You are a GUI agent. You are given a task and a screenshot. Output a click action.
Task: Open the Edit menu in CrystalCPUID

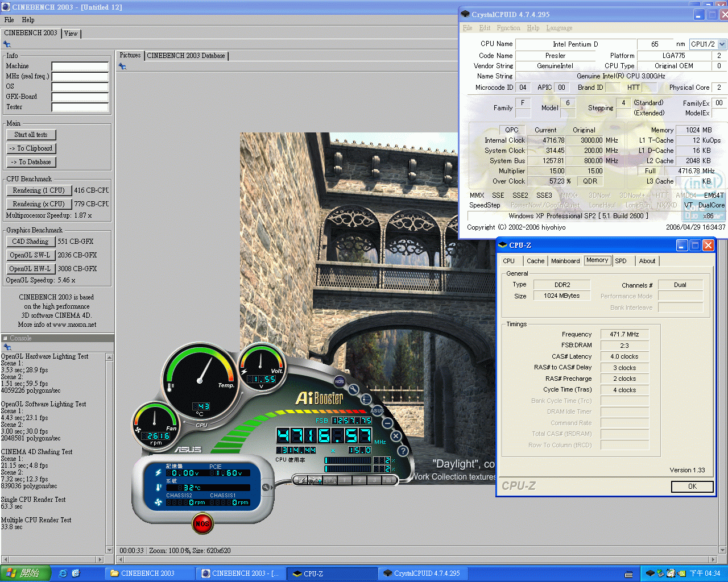click(x=485, y=28)
